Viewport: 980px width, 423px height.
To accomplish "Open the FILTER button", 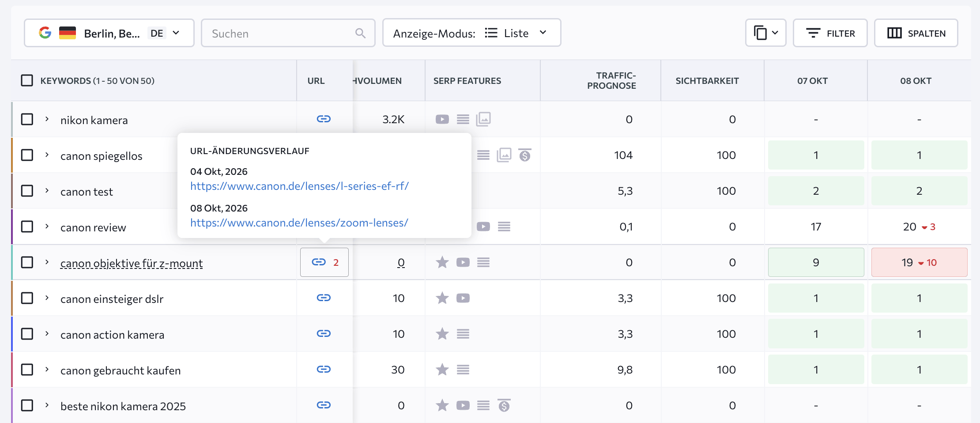I will [x=830, y=33].
